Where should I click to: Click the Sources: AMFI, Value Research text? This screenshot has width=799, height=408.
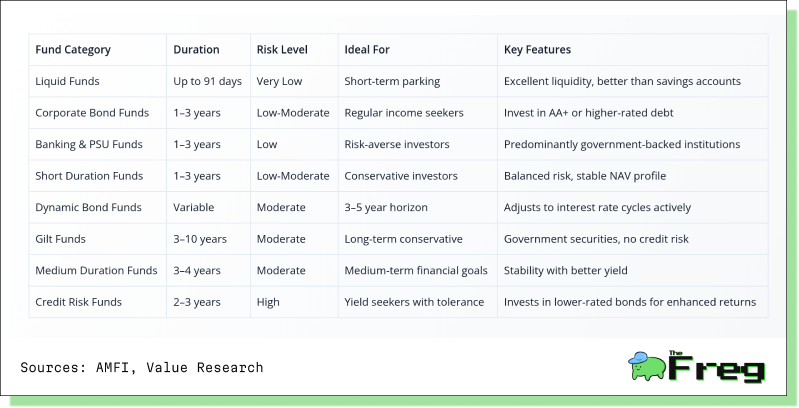point(142,368)
